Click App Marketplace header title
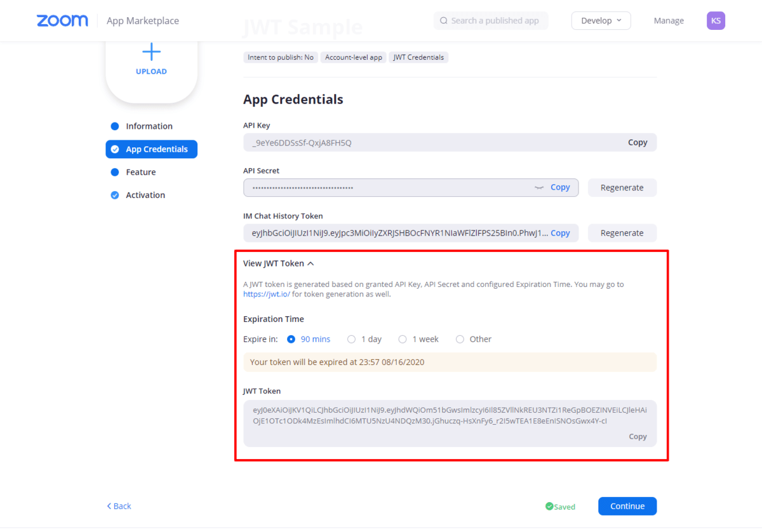 [143, 21]
